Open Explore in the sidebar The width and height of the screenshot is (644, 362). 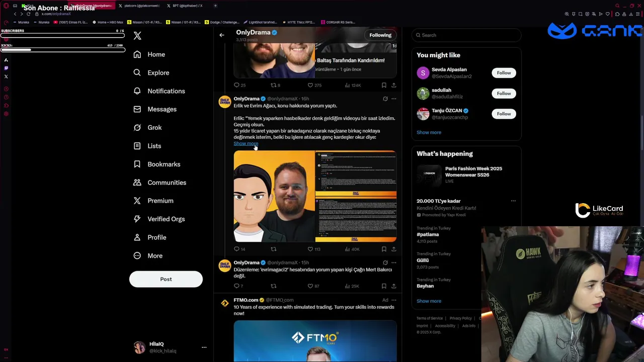tap(151, 73)
